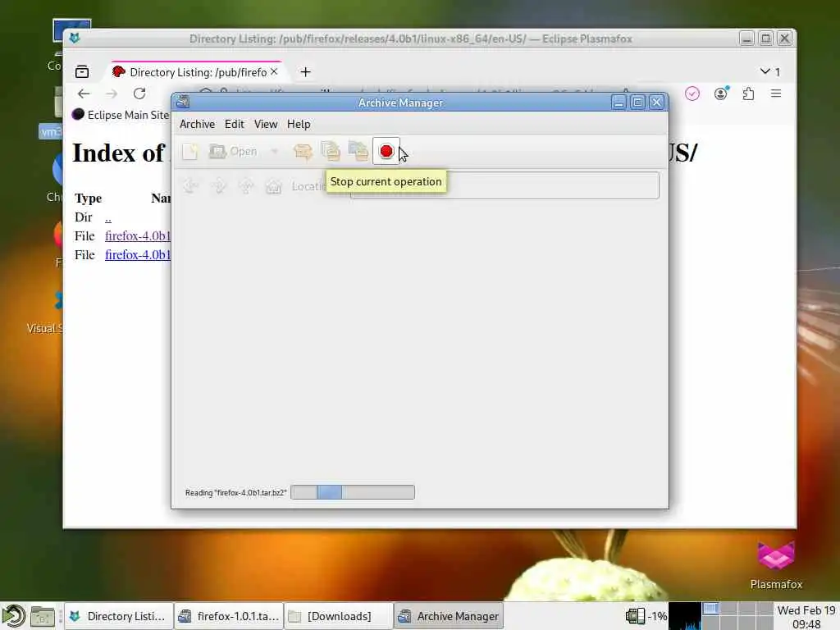Open the Plasmafox desktop shortcut
The height and width of the screenshot is (630, 840).
(776, 565)
